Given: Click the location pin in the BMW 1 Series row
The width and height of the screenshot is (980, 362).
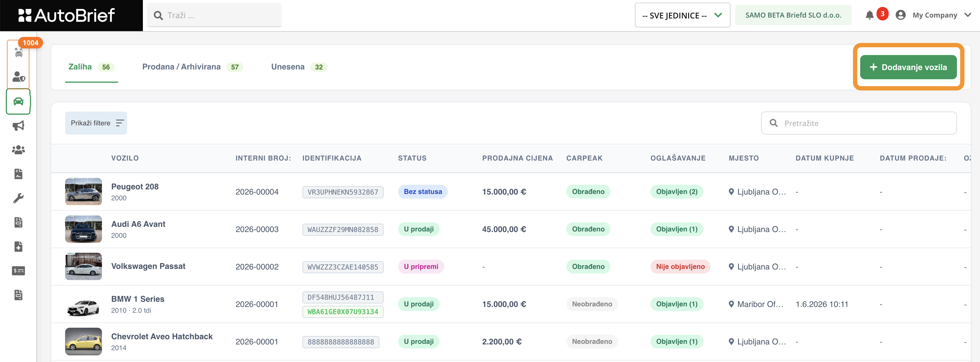Looking at the screenshot, I should tap(731, 304).
